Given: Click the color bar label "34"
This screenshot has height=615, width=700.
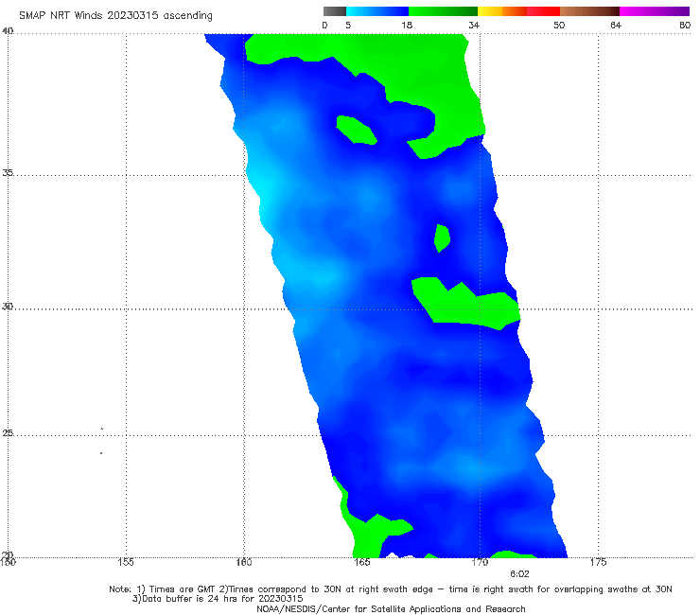Looking at the screenshot, I should coord(474,25).
